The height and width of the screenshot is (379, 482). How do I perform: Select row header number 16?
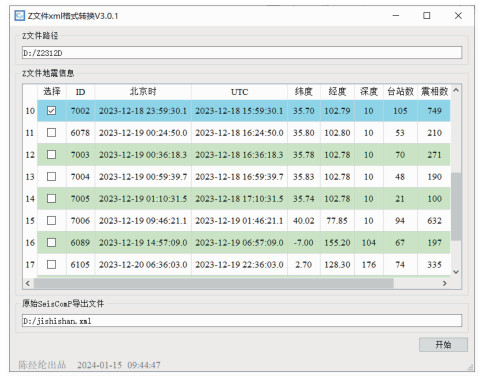click(30, 243)
